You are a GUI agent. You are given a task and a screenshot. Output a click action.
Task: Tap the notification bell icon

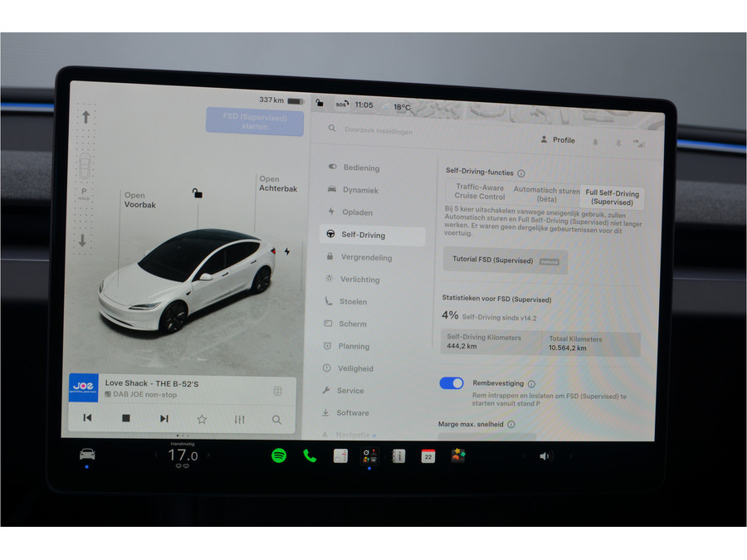(595, 142)
